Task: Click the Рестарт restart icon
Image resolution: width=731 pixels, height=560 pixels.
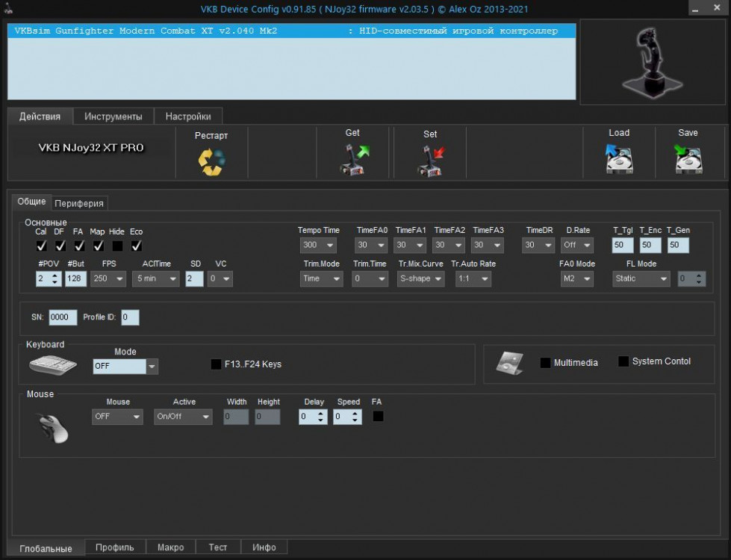Action: coord(211,161)
